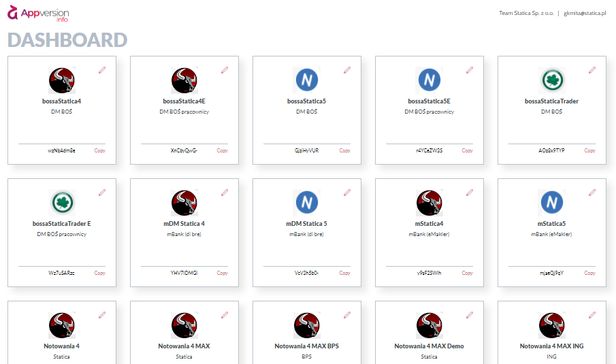Click the Appversion info logo
This screenshot has width=616, height=364.
click(x=38, y=14)
